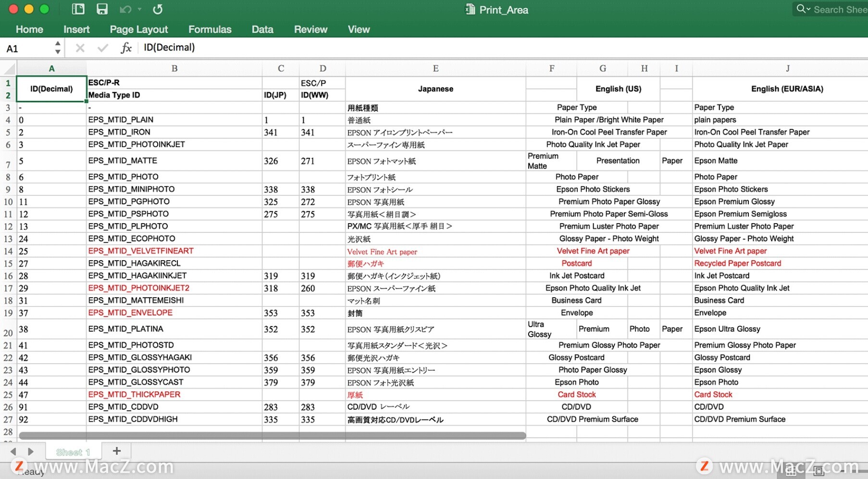Go to previous sheet arrow
Screen dimensions: 868x479
click(x=13, y=452)
